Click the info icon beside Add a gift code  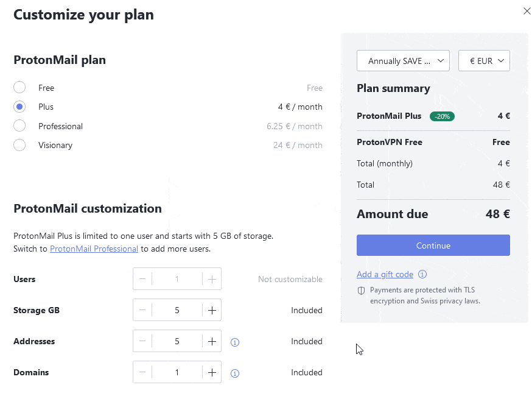(x=422, y=274)
